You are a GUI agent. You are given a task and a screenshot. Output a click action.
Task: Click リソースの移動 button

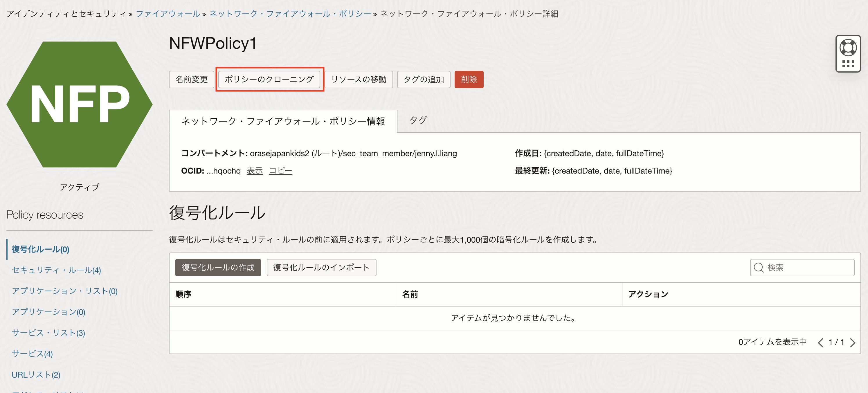359,80
